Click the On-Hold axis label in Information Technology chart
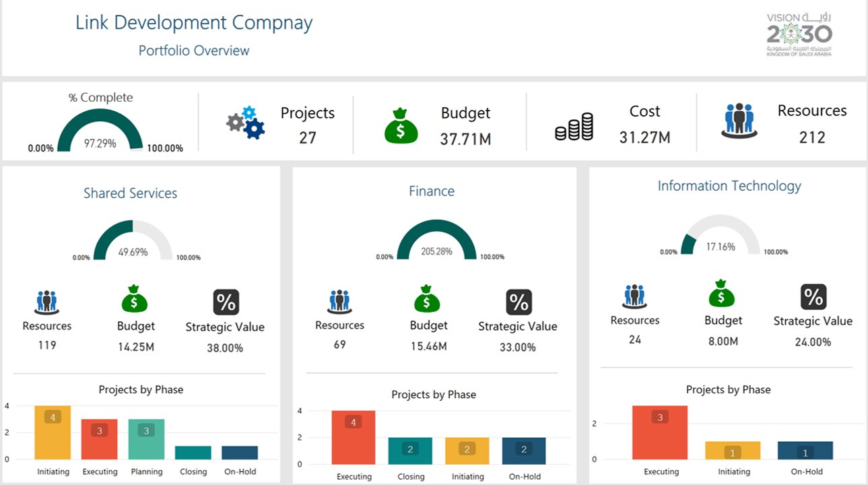868x485 pixels. click(x=806, y=472)
